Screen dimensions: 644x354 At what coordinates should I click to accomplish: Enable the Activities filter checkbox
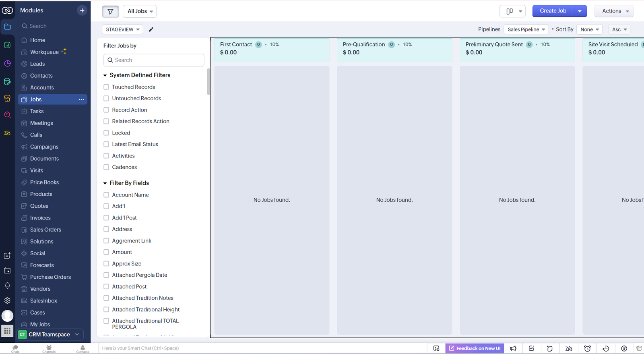pyautogui.click(x=106, y=156)
